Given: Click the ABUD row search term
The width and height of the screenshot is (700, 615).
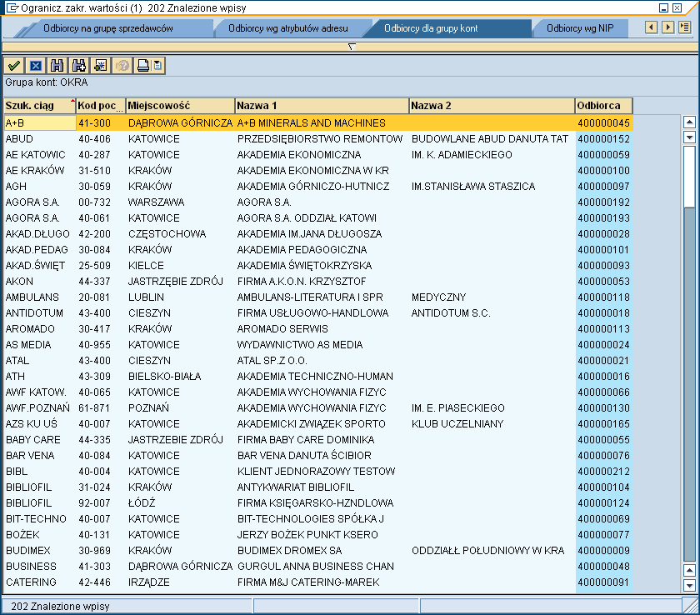Looking at the screenshot, I should 19,139.
